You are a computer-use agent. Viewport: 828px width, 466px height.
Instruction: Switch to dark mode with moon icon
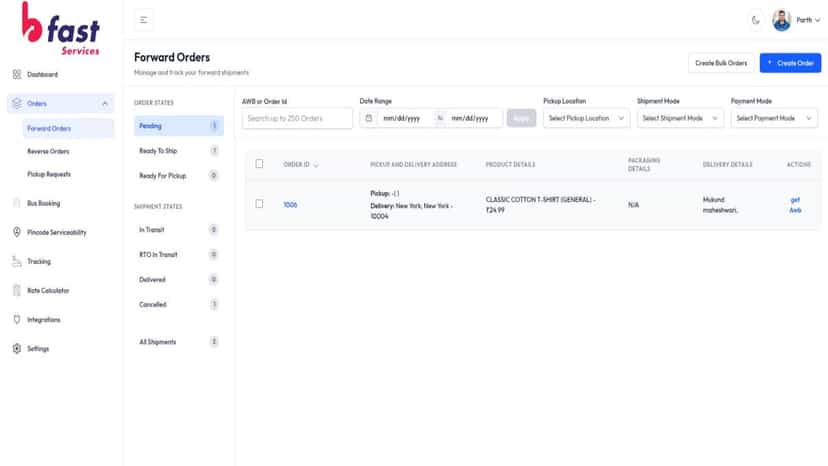coord(756,21)
